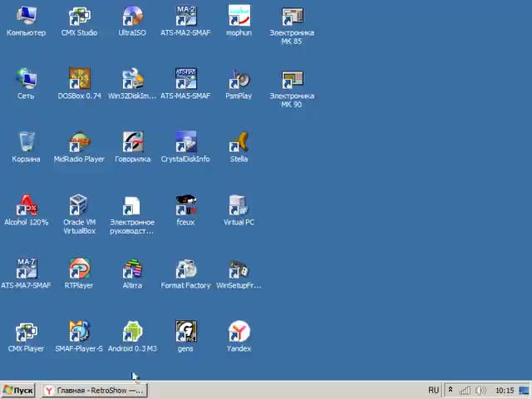Click the Электроника МК 85 shortcut
The image size is (532, 399).
coord(292,17)
